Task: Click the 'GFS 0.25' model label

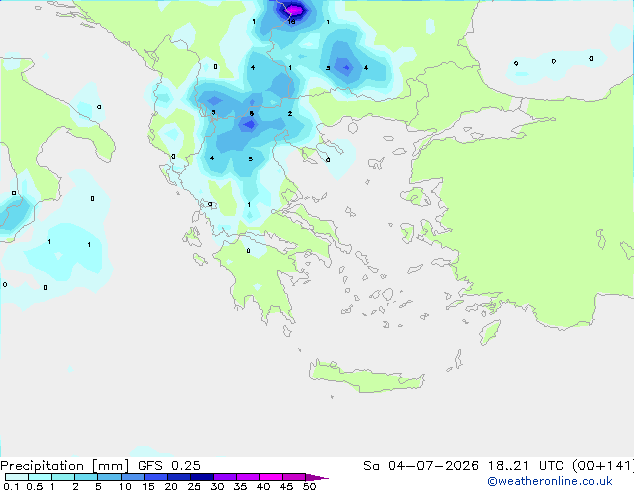Action: point(169,466)
